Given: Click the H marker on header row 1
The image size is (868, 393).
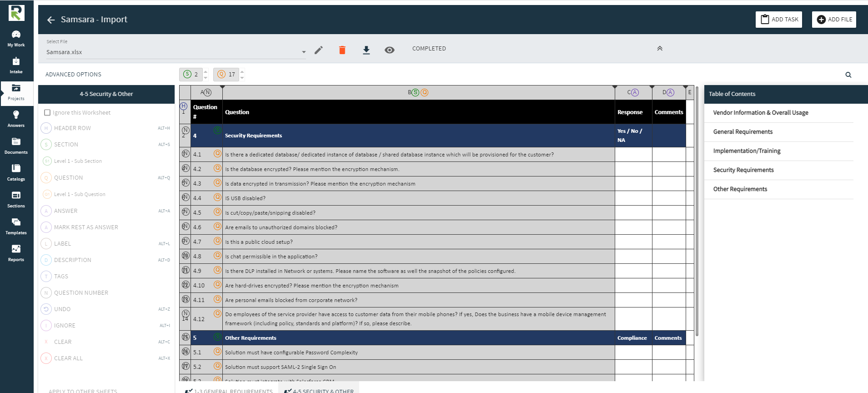Looking at the screenshot, I should (x=184, y=106).
